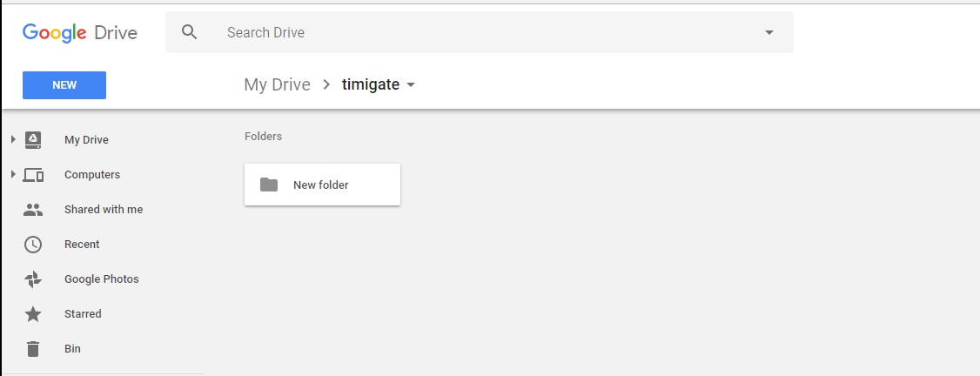Click the Recent clock icon
Image resolution: width=980 pixels, height=376 pixels.
(x=33, y=245)
